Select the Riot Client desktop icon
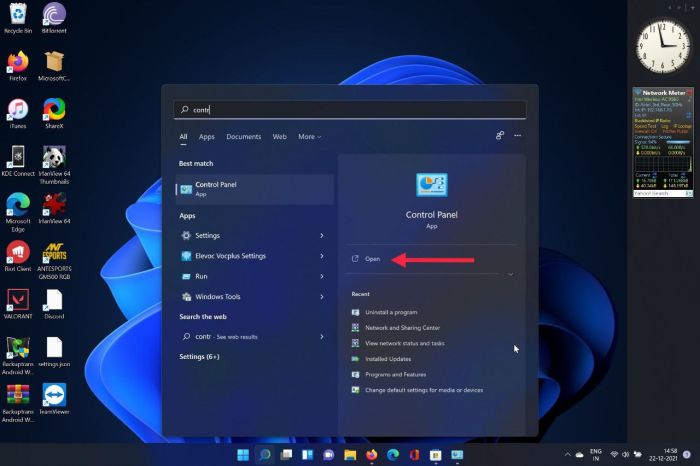 (18, 256)
